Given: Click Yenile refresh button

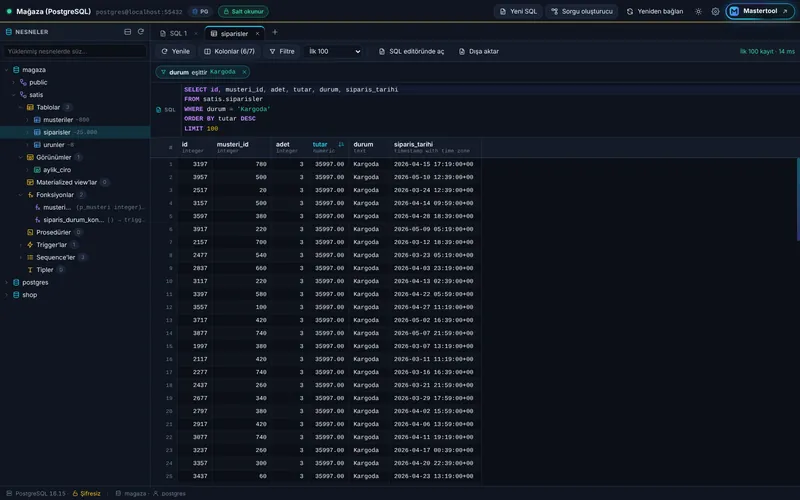Looking at the screenshot, I should click(176, 51).
